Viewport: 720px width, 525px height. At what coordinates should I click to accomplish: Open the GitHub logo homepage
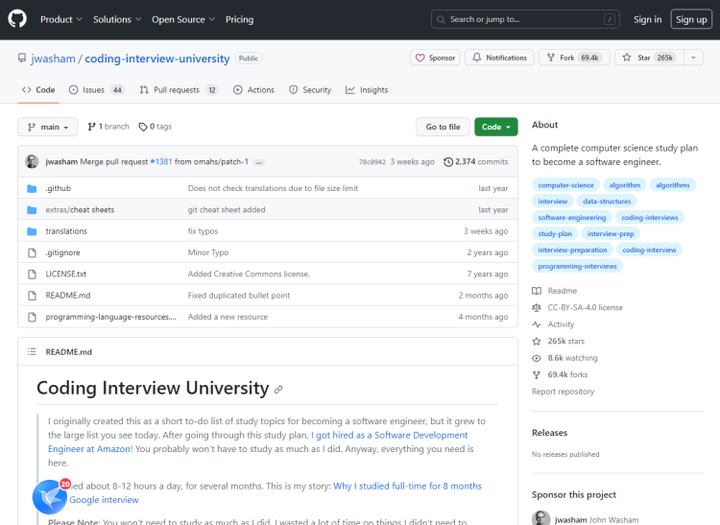[x=17, y=19]
